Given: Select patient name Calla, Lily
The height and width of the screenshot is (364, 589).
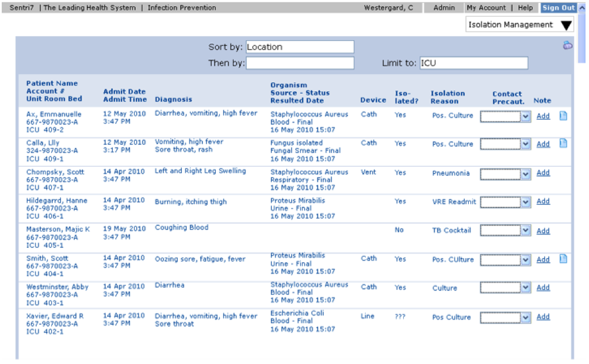Looking at the screenshot, I should 43,143.
